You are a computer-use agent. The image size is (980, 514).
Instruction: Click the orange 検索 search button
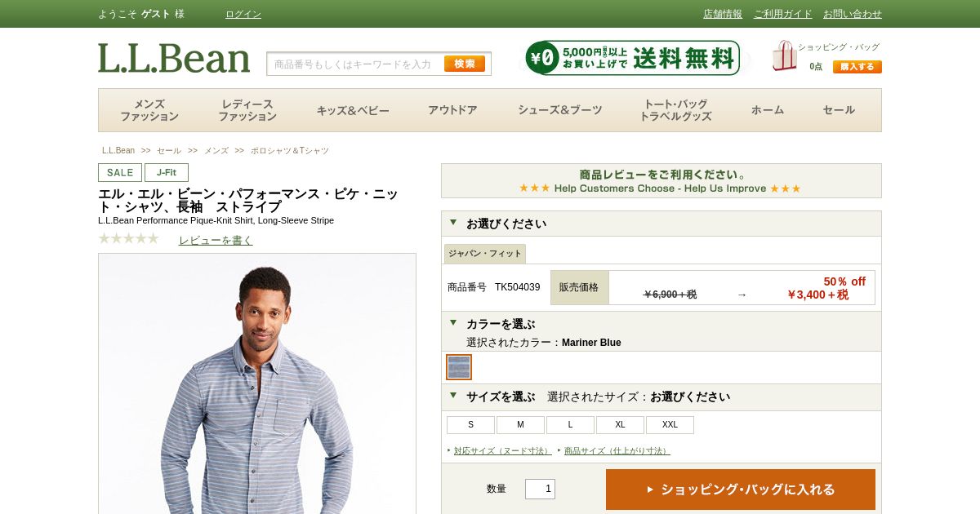[465, 64]
